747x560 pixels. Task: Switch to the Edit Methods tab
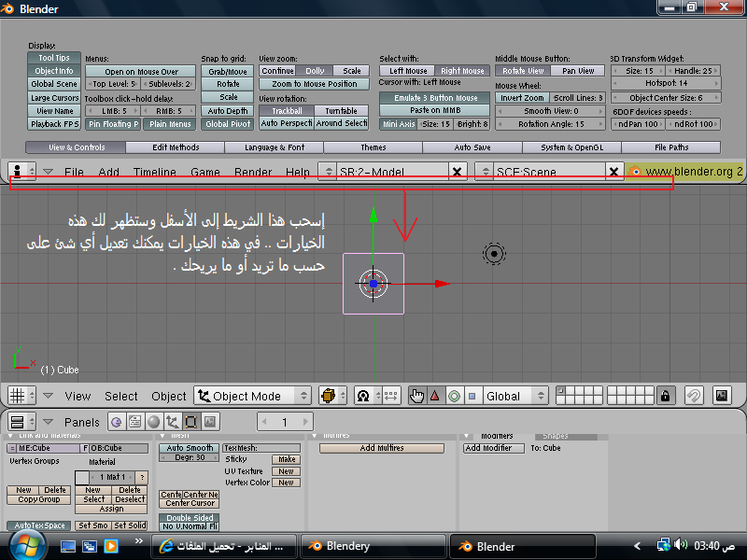click(176, 147)
